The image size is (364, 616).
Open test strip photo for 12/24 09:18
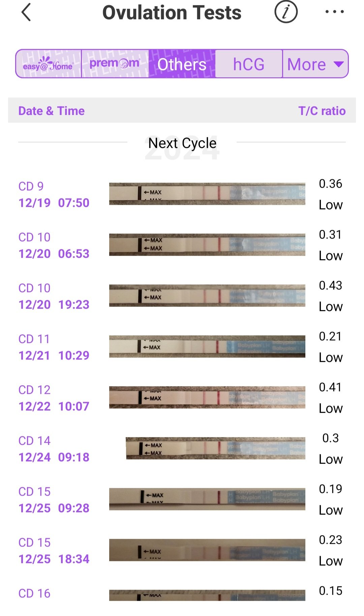click(x=215, y=449)
